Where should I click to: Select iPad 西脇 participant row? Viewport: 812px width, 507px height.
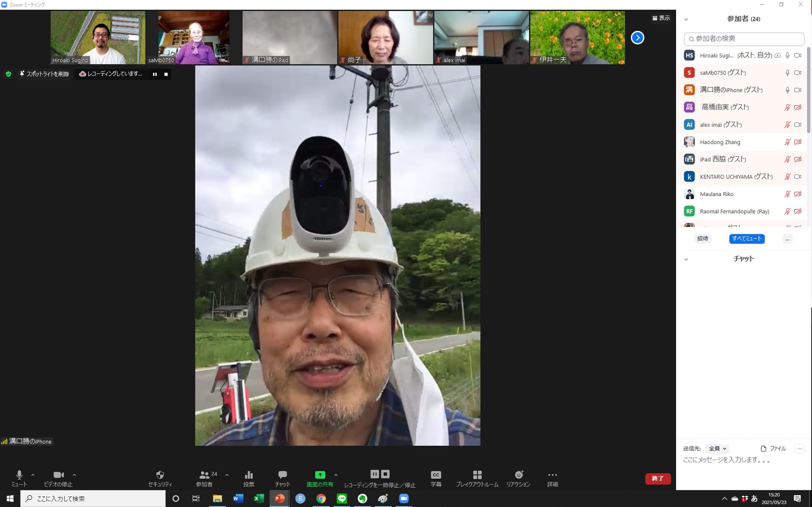[742, 159]
